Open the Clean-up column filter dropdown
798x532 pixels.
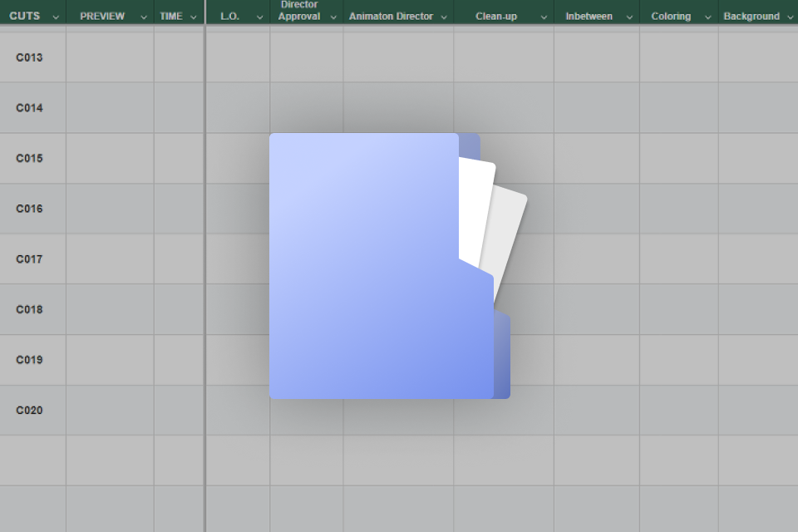(544, 17)
